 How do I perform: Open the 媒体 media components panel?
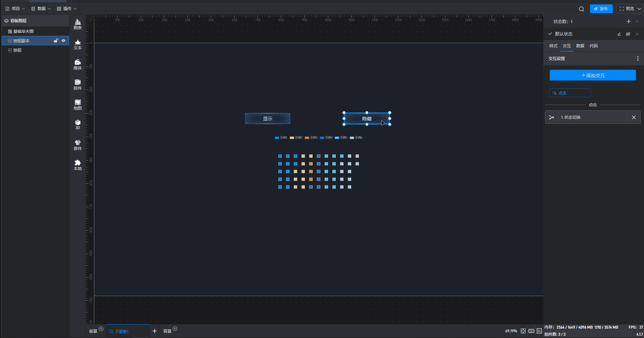point(77,64)
